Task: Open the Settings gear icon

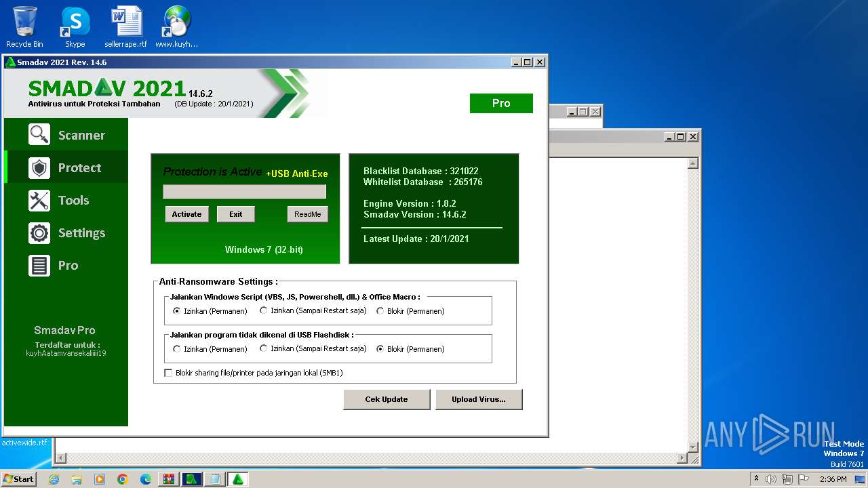Action: [39, 232]
